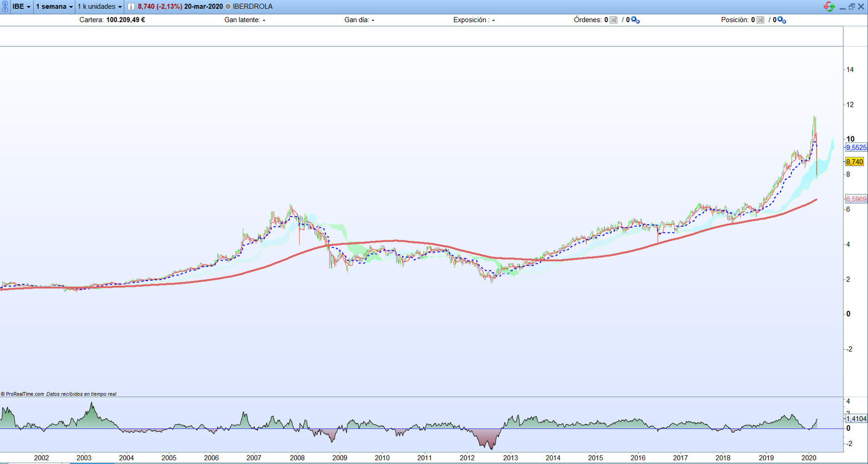
Task: Click the 14 price level on the axis
Action: pos(850,70)
